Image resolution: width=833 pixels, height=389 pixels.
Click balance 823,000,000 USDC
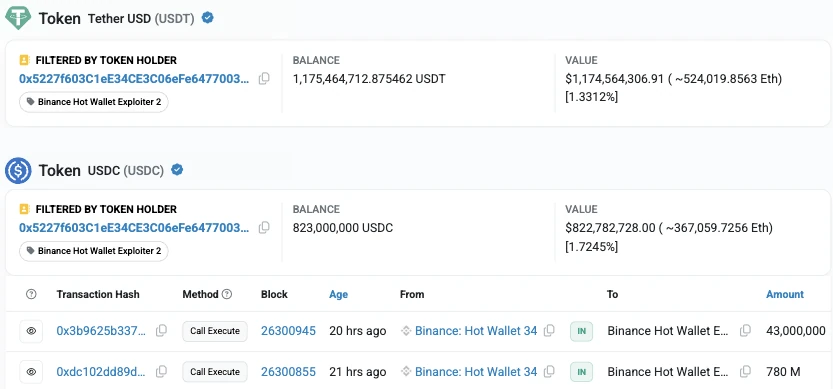(343, 228)
